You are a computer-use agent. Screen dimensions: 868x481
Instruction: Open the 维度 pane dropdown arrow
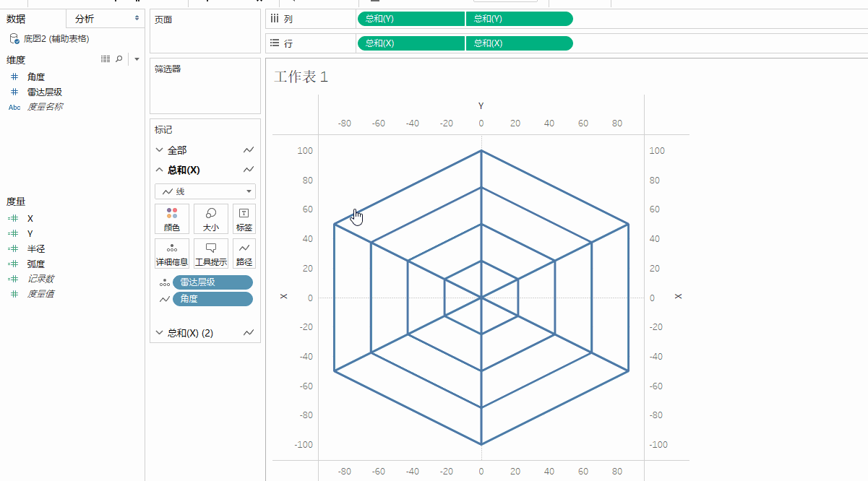pos(137,59)
